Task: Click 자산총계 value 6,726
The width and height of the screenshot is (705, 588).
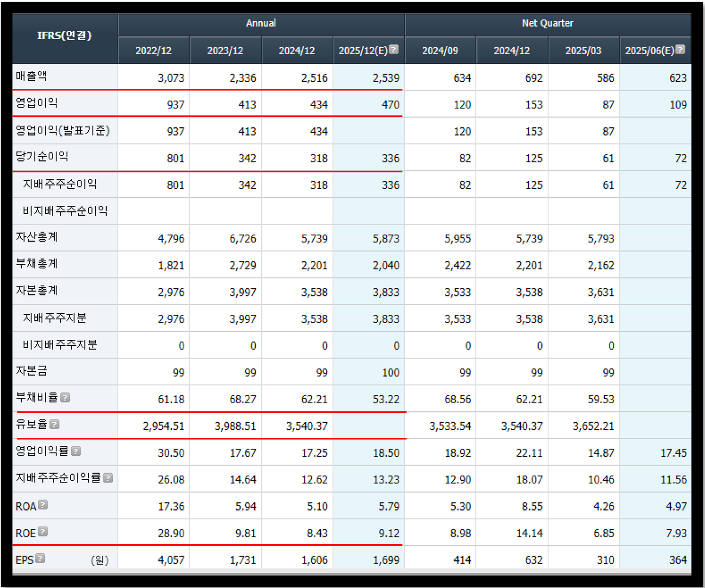Action: (x=243, y=239)
